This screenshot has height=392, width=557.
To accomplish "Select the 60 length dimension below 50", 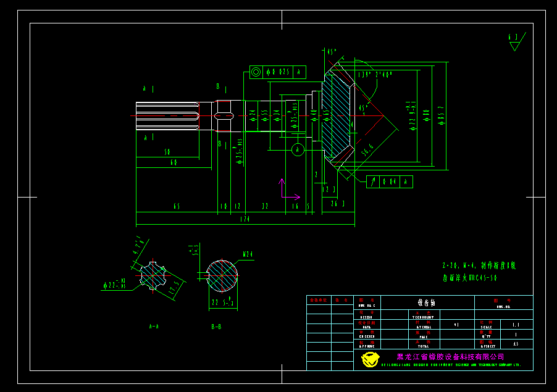I will 174,162.
